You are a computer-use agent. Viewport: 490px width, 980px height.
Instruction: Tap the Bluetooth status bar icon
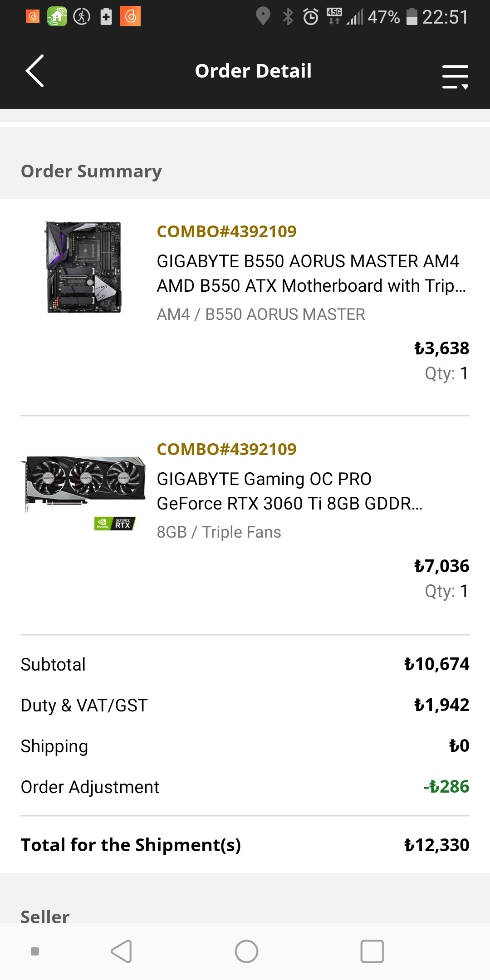pos(288,17)
